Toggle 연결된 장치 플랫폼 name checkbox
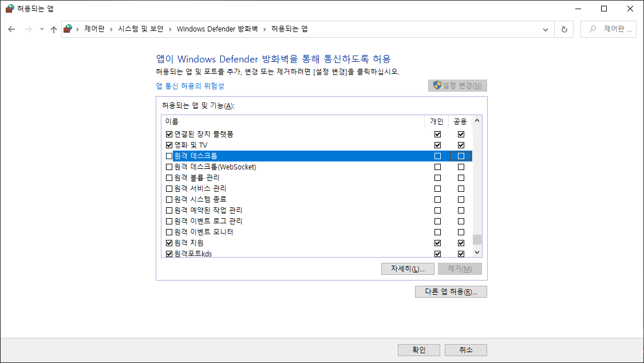Screen dimensions: 644x363 click(x=169, y=135)
